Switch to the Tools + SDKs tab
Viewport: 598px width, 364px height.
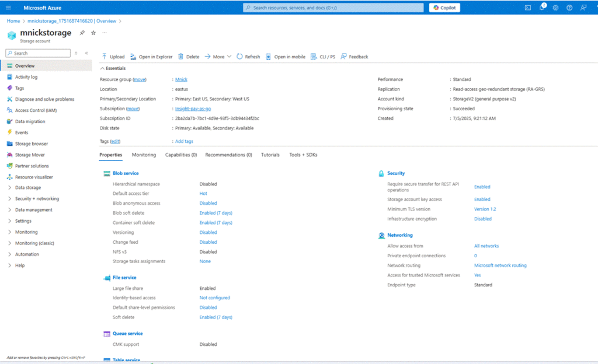(x=303, y=155)
